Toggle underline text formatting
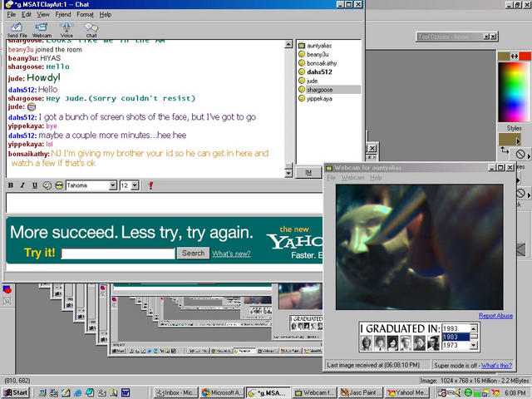 tap(35, 185)
